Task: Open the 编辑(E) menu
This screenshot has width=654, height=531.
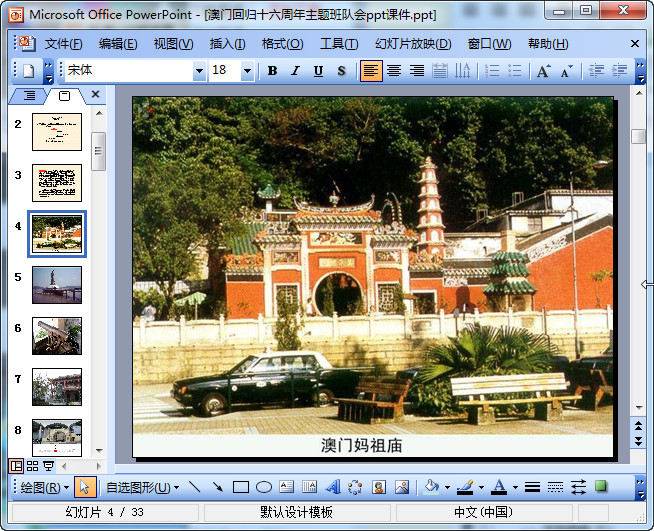Action: click(x=118, y=44)
